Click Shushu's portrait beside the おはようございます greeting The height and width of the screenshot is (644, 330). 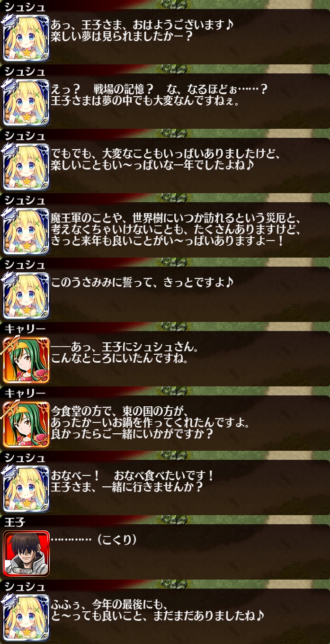click(26, 38)
